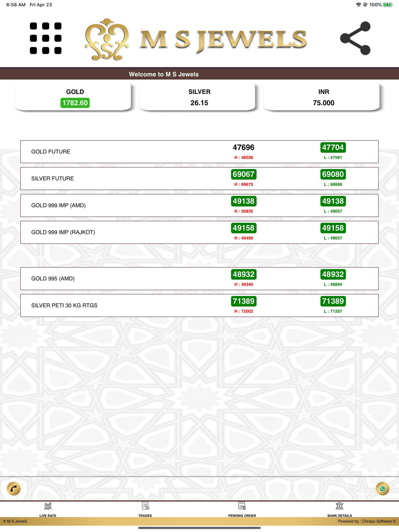
Task: Tap the gold phone call button
Action: 14,489
